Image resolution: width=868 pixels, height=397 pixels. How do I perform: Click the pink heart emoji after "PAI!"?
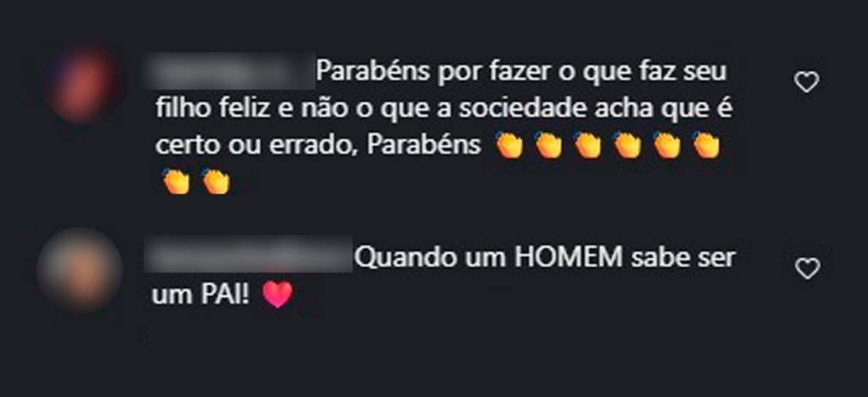coord(277,295)
